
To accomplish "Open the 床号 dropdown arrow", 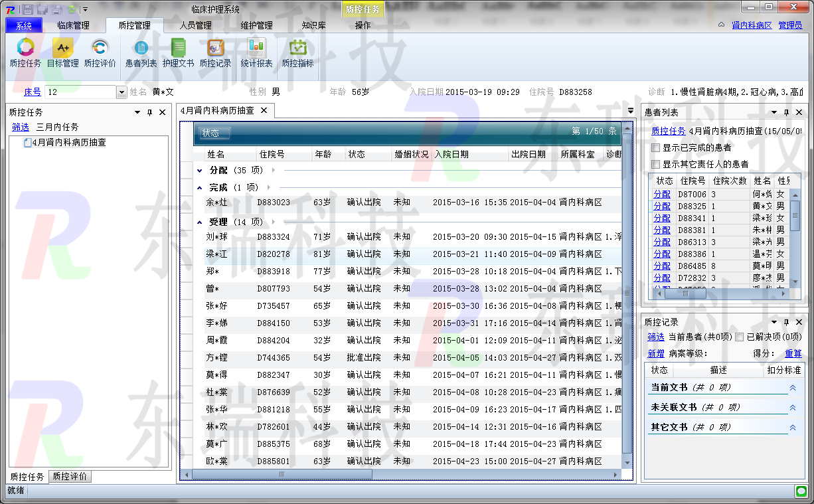I will click(x=122, y=92).
